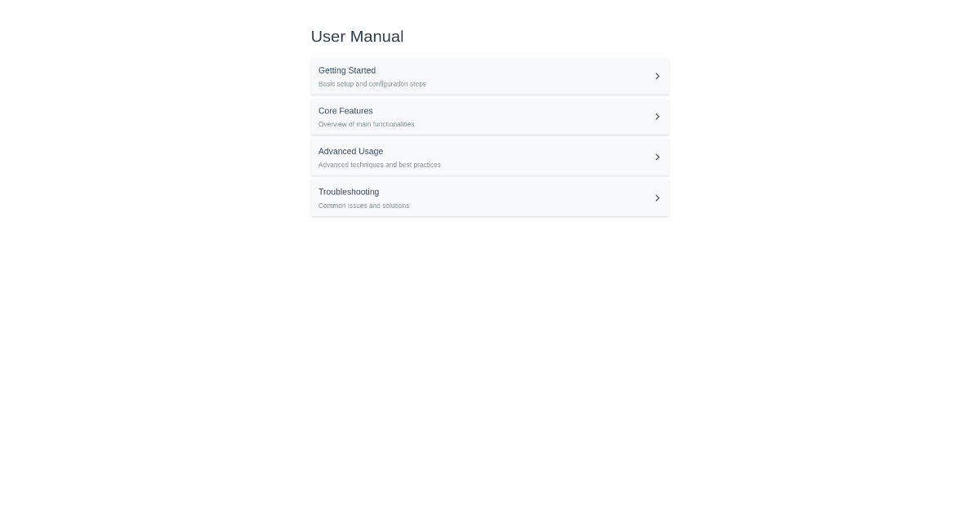
Task: Click the Core Features heading text
Action: click(x=345, y=111)
